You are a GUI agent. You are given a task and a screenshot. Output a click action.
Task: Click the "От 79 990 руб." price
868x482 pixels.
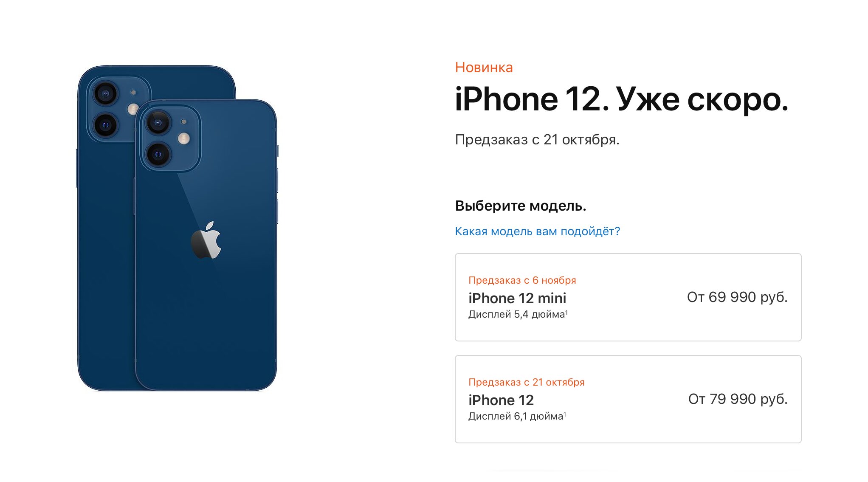(738, 399)
